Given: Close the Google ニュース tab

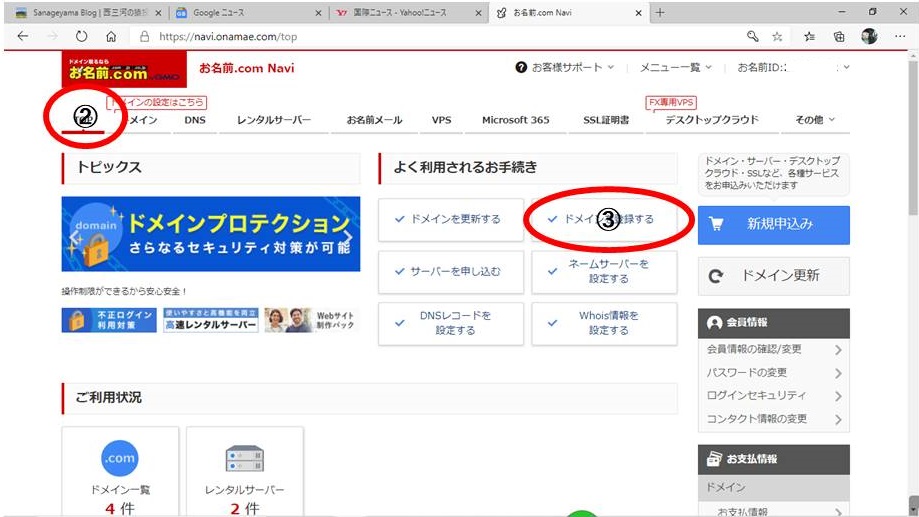Looking at the screenshot, I should pyautogui.click(x=318, y=13).
